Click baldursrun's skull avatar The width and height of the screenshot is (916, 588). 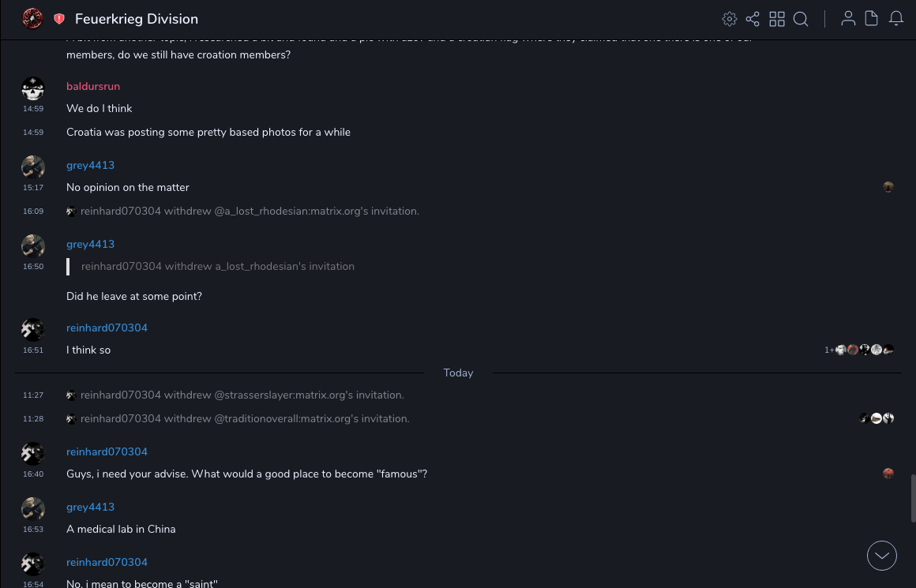click(33, 88)
